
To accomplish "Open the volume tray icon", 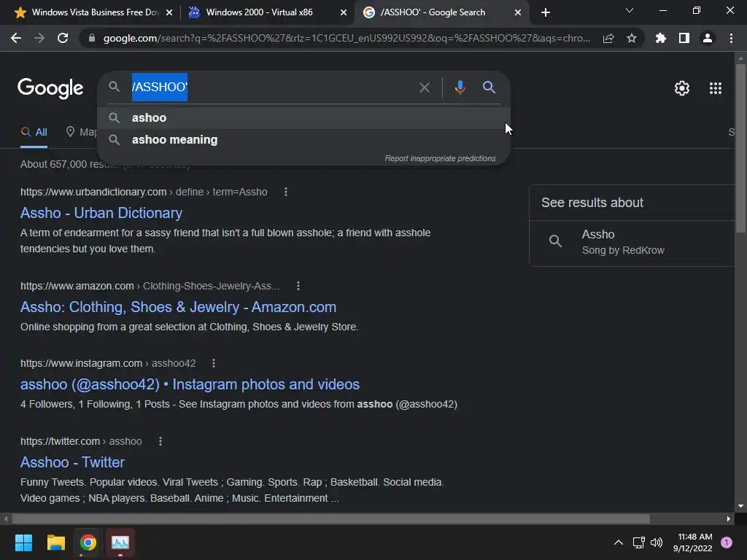I will [x=657, y=542].
